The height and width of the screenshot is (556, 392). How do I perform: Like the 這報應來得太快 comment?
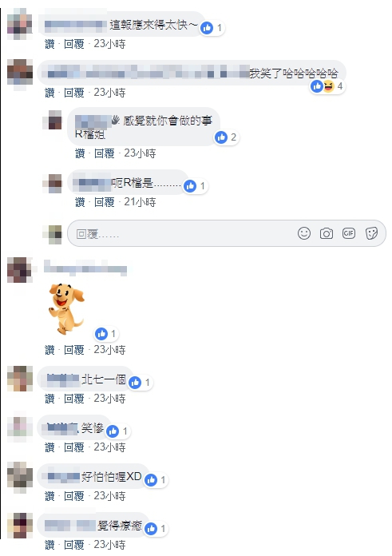tap(49, 44)
